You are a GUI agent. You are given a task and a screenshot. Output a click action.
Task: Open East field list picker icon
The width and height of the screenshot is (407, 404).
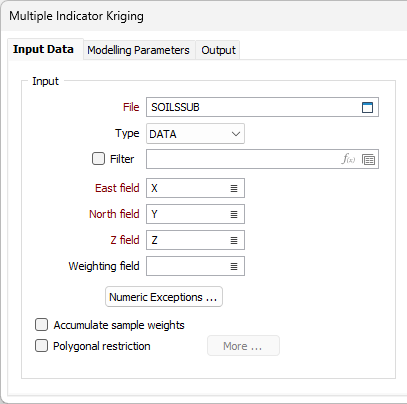pos(234,188)
